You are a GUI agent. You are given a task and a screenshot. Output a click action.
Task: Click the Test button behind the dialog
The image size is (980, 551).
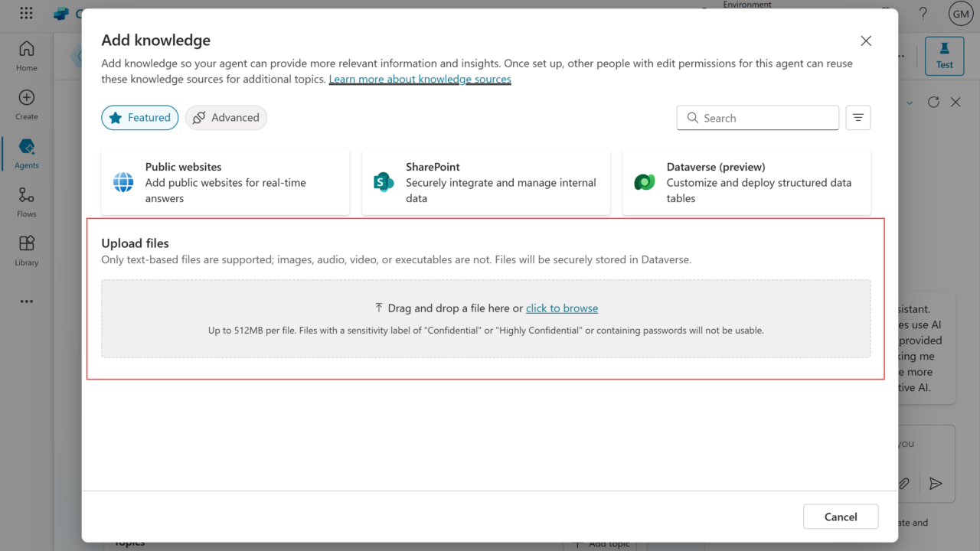[x=945, y=56]
